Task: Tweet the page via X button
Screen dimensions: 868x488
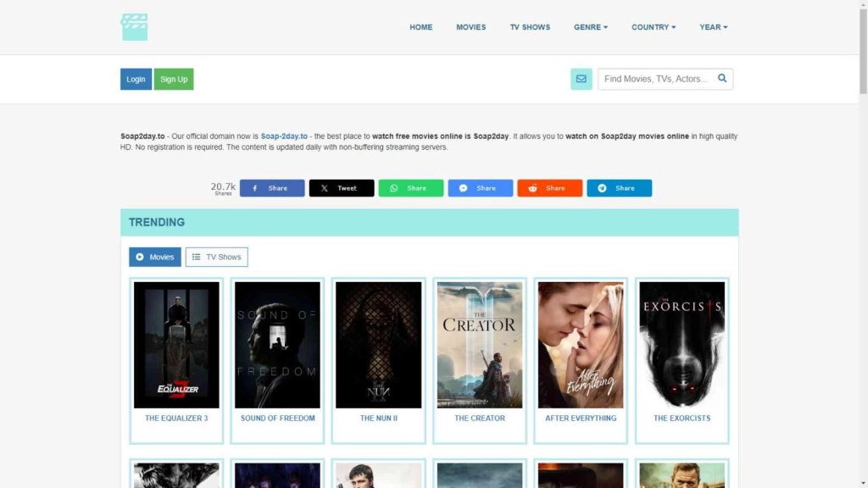Action: tap(341, 188)
